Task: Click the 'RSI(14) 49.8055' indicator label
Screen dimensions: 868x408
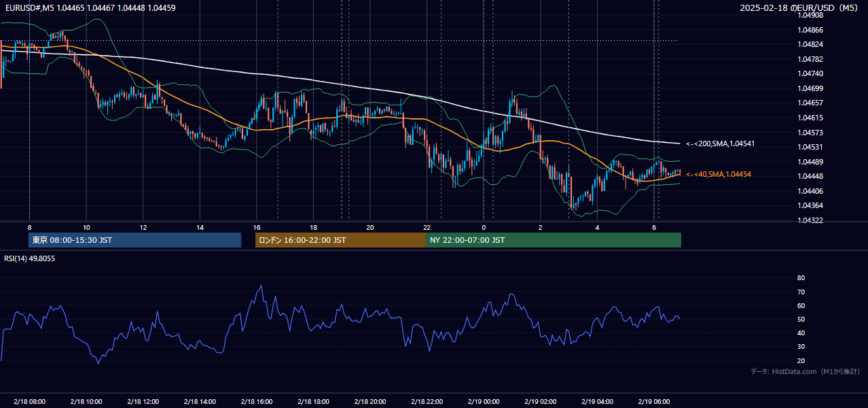Action: pos(30,258)
